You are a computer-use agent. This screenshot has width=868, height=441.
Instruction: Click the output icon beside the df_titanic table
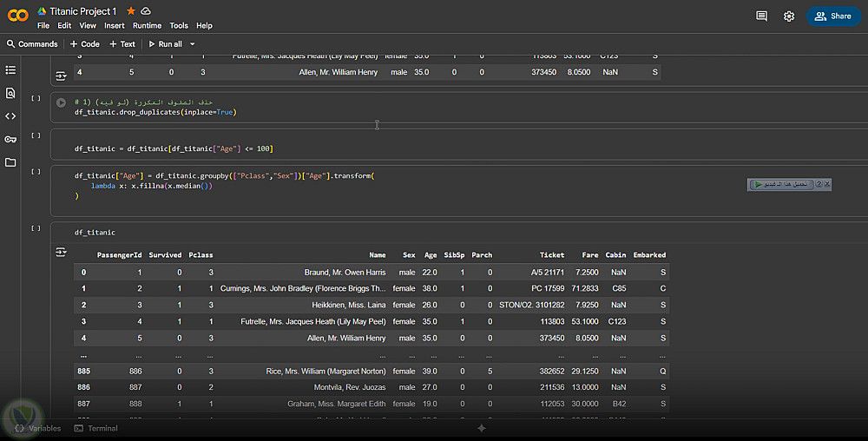[x=61, y=253]
